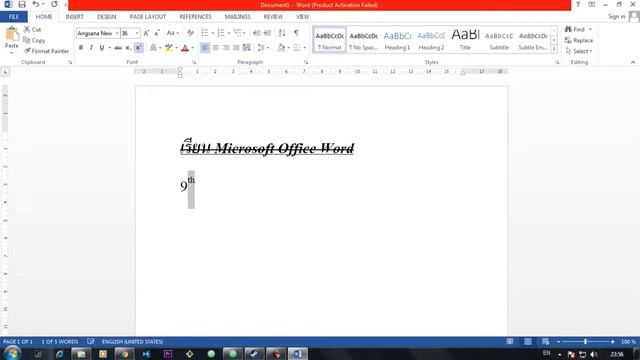Viewport: 640px width, 360px height.
Task: Open the numbering list dropdown
Action: [229, 33]
